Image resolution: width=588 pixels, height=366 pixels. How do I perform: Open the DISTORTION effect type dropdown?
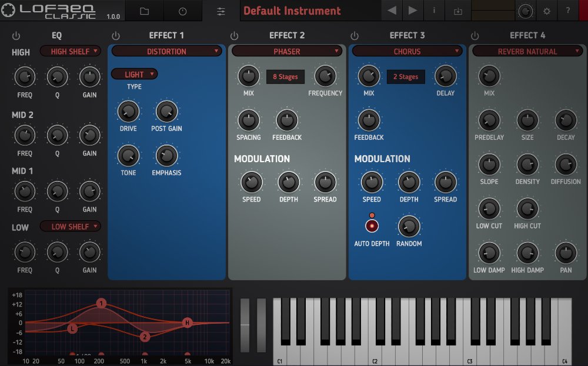[166, 51]
